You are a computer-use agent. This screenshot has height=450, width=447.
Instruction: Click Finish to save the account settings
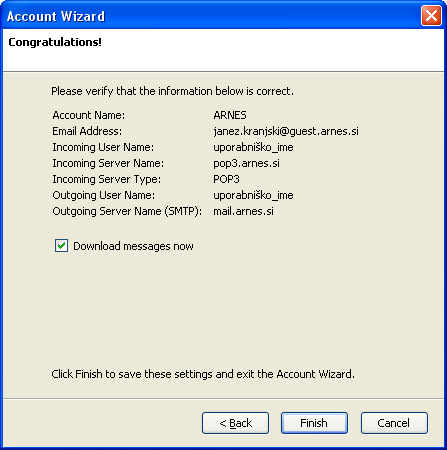pos(314,423)
